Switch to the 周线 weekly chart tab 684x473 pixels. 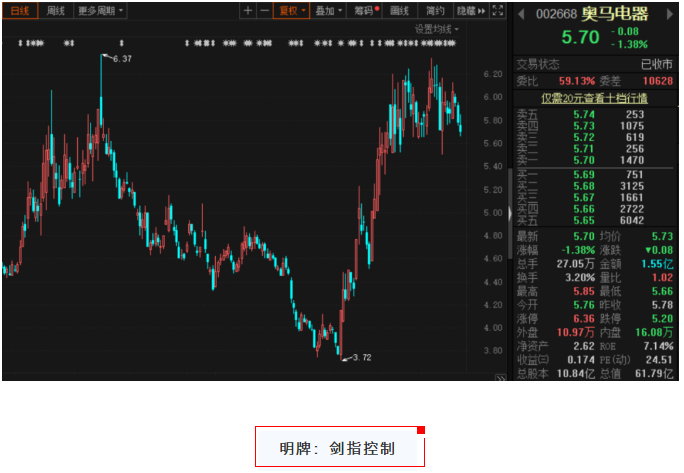coord(55,10)
